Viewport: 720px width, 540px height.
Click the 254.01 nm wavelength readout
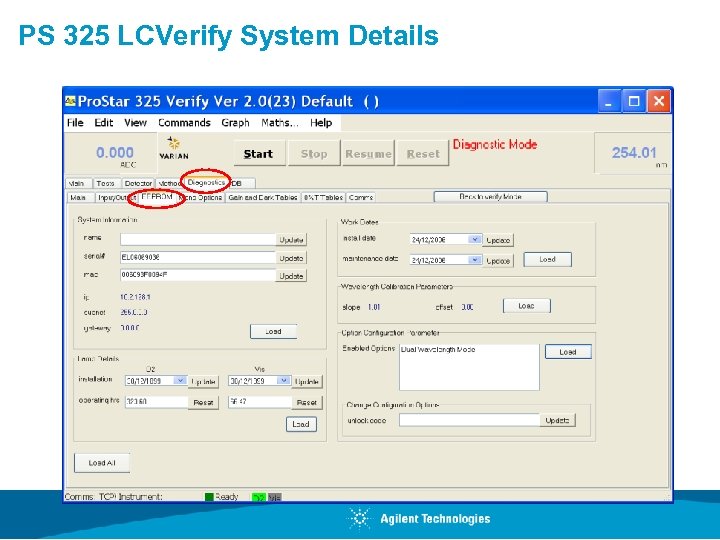634,152
